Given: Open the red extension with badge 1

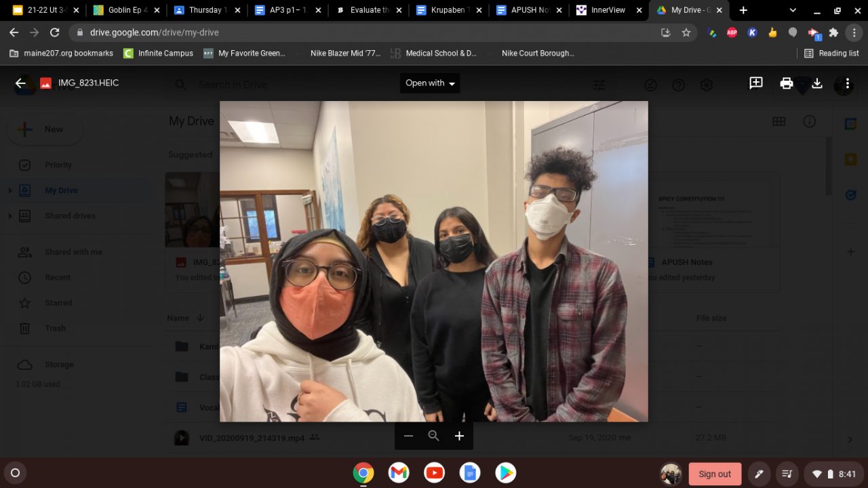Looking at the screenshot, I should pos(814,33).
